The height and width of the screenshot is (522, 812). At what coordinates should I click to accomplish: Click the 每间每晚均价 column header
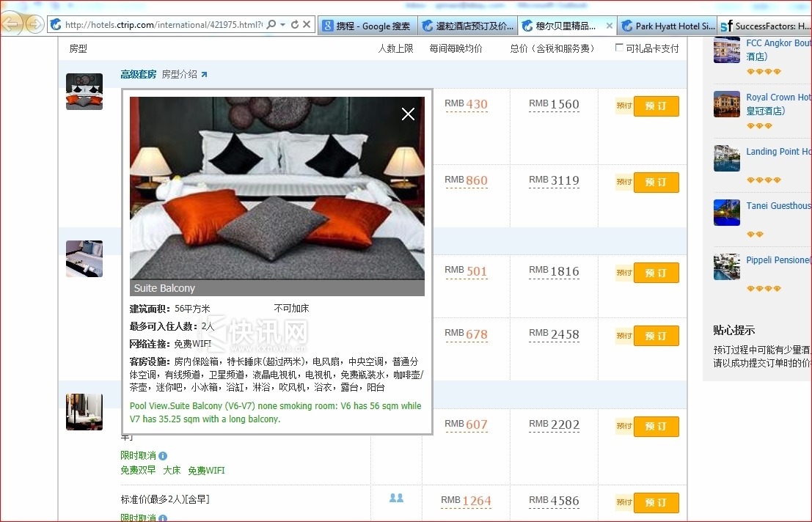456,48
